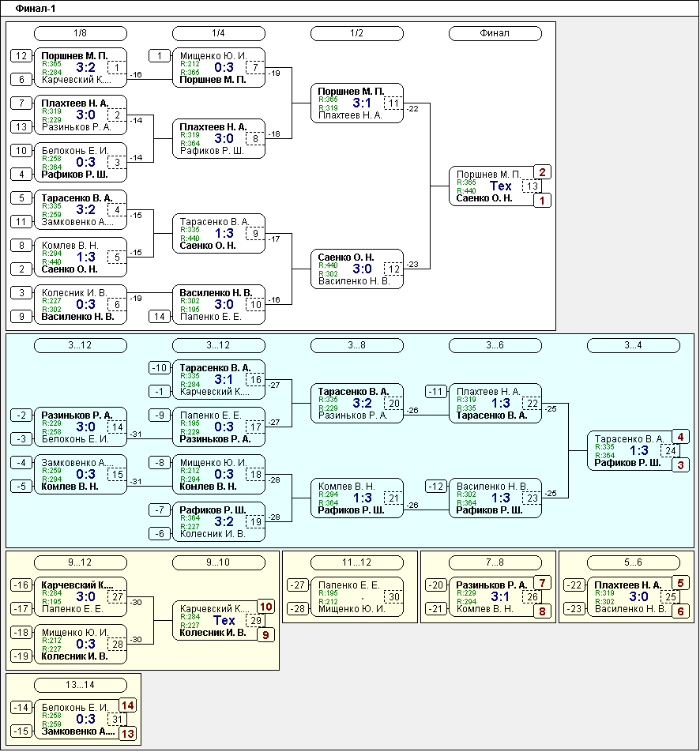Click the -27 box beside Папенко Е. Е.
Screen dimensions: 700x752
point(298,585)
